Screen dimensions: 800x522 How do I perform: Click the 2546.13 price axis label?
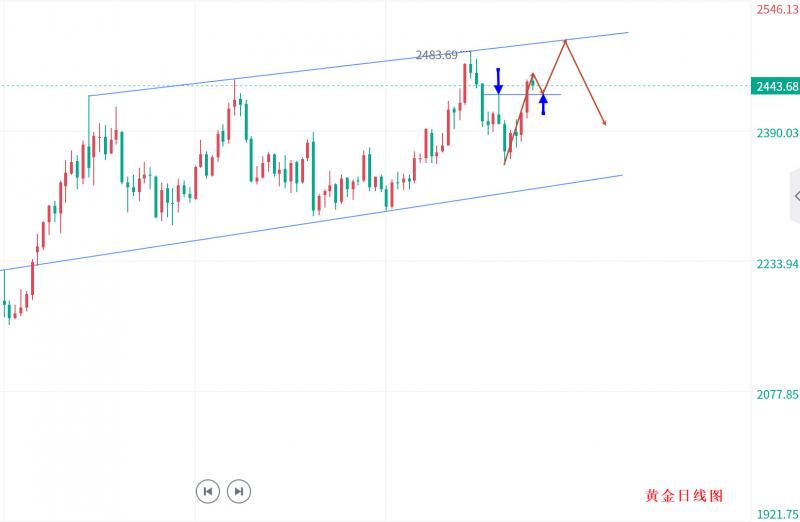pos(777,8)
